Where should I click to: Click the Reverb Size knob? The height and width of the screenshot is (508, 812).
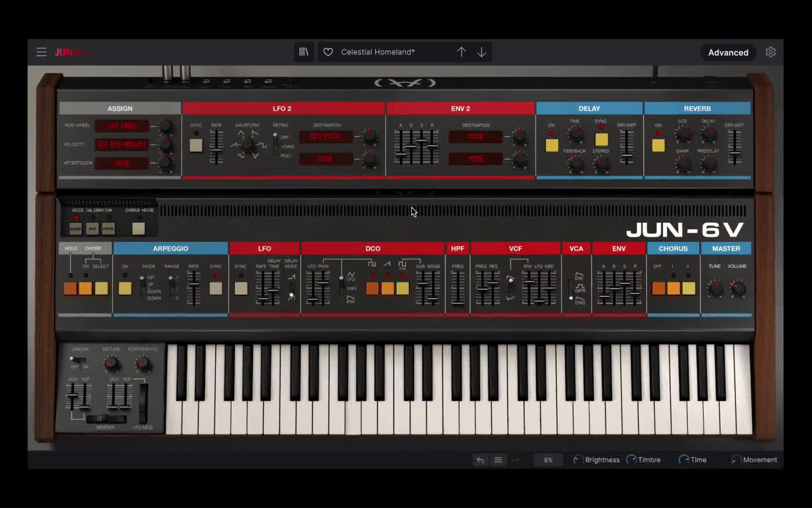(x=683, y=135)
